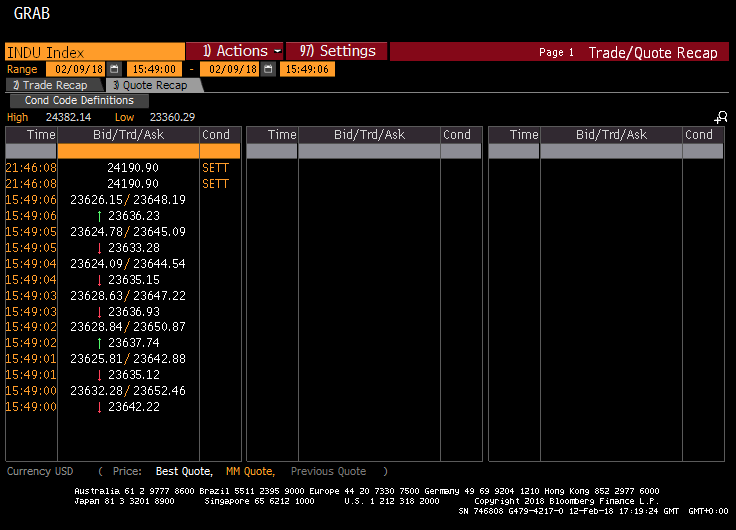Viewport: 736px width, 530px height.
Task: Select the quote 23624.09/23644.54 row
Action: (128, 263)
